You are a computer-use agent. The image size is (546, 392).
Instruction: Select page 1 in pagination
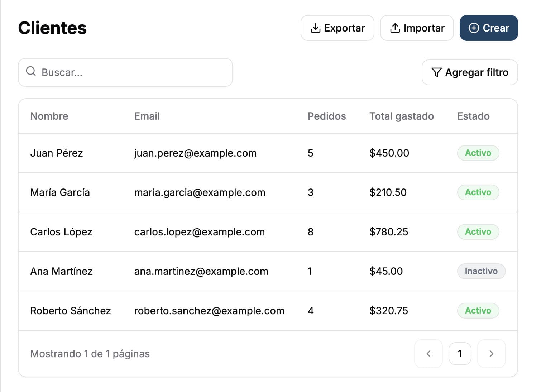(x=460, y=354)
